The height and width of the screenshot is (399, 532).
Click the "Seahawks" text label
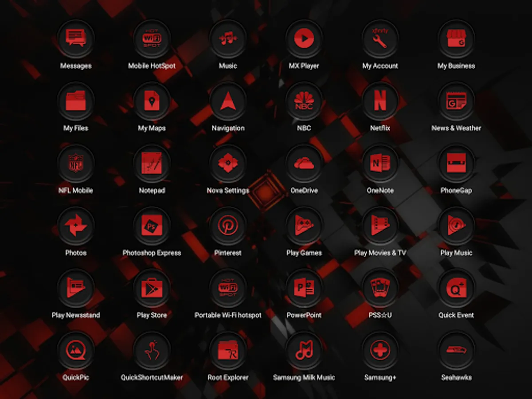point(456,378)
